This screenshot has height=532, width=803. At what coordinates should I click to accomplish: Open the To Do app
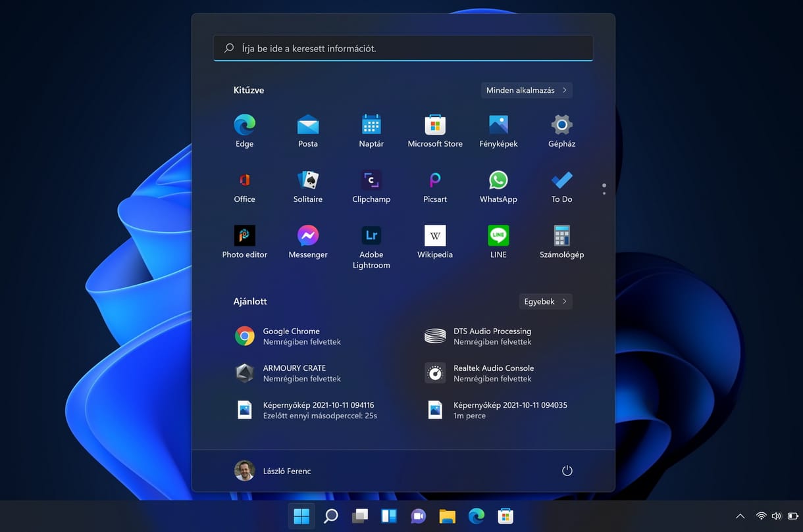(x=561, y=187)
